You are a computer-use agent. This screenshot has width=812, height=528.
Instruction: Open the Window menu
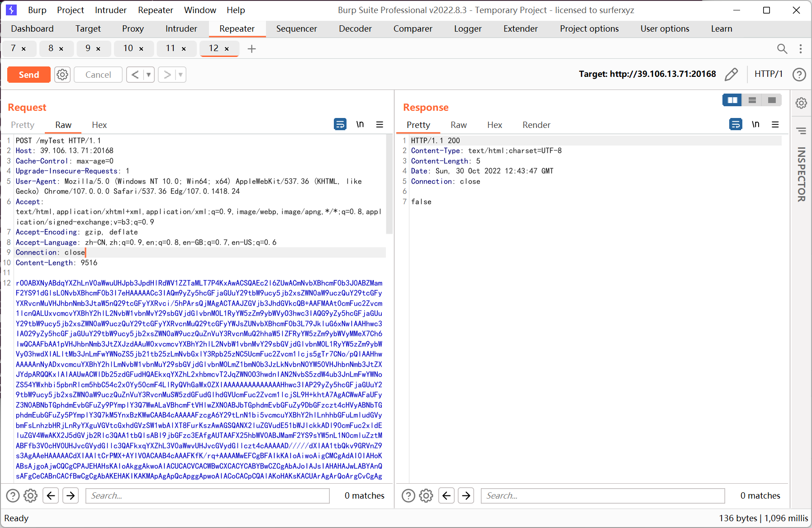200,10
